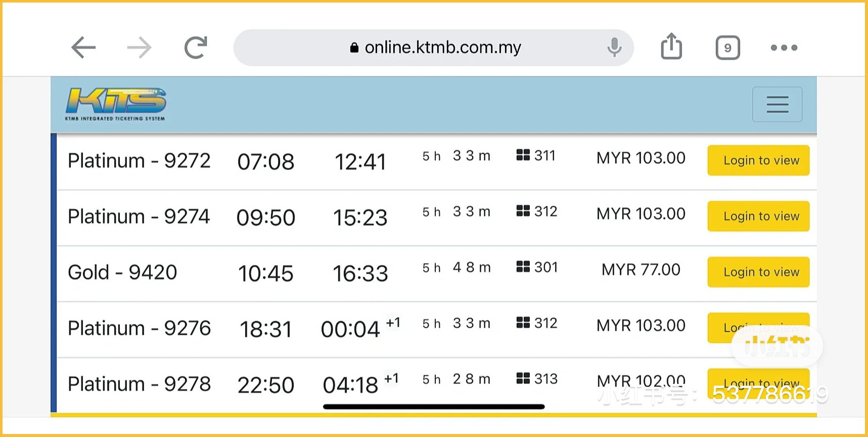Reload the page with refresh icon
The image size is (868, 437).
pos(196,48)
